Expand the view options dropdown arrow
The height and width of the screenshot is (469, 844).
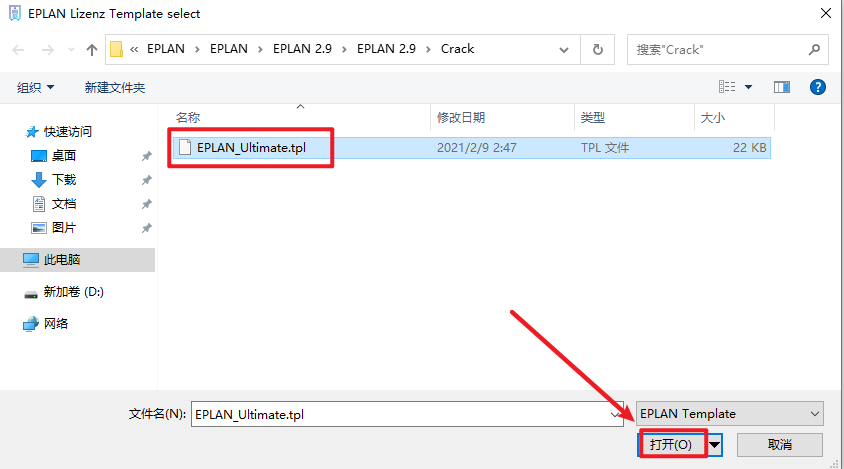point(749,88)
